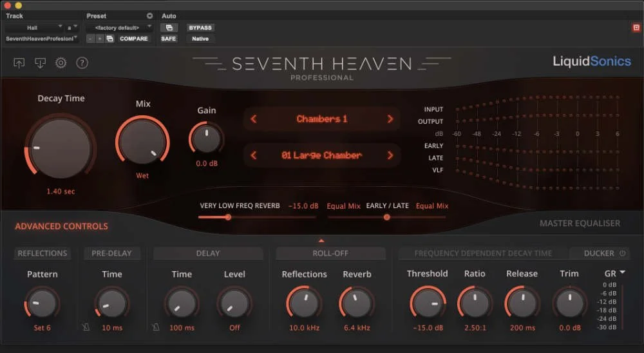The width and height of the screenshot is (644, 353).
Task: Click the 1.40 sec decay time value
Action: (61, 191)
